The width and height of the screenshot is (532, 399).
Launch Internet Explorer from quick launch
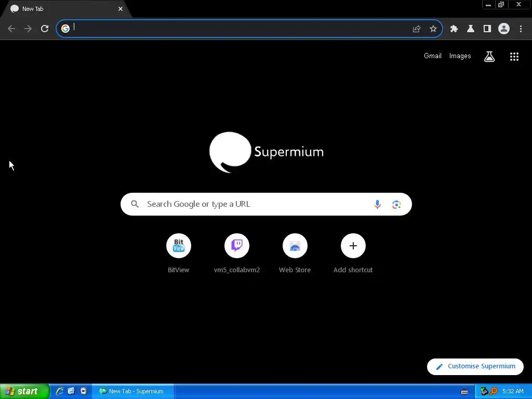pyautogui.click(x=60, y=391)
